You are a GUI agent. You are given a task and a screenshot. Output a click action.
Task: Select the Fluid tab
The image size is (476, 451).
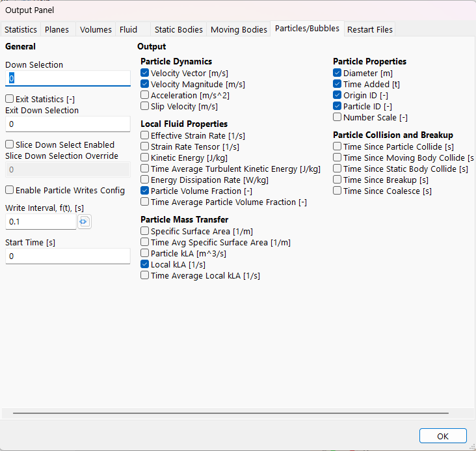(128, 29)
